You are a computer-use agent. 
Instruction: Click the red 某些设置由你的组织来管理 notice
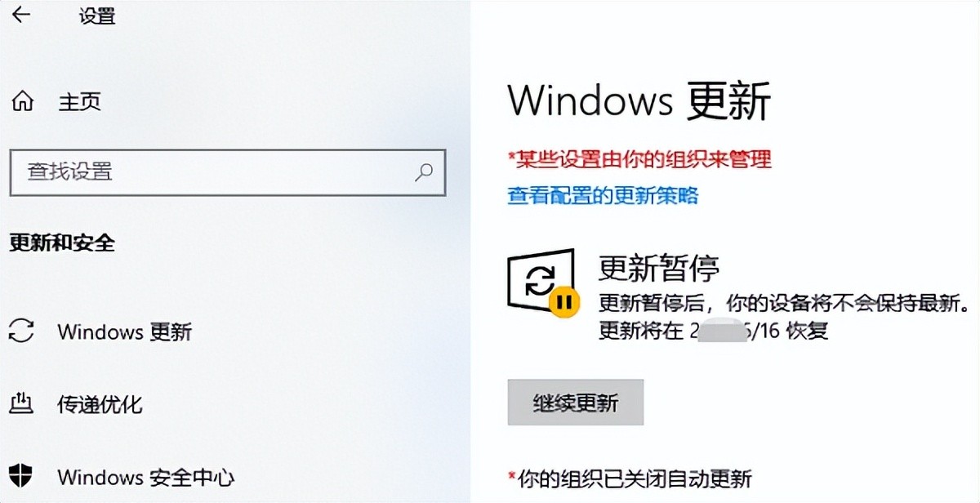pos(639,158)
